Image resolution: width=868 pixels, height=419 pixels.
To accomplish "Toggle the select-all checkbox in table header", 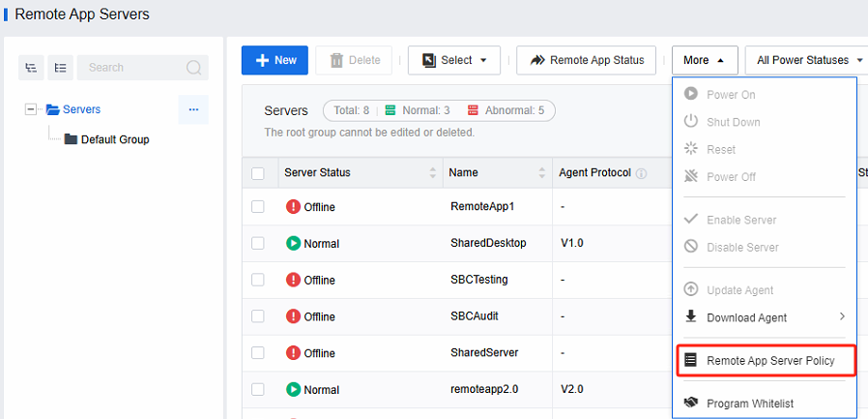I will pyautogui.click(x=258, y=173).
